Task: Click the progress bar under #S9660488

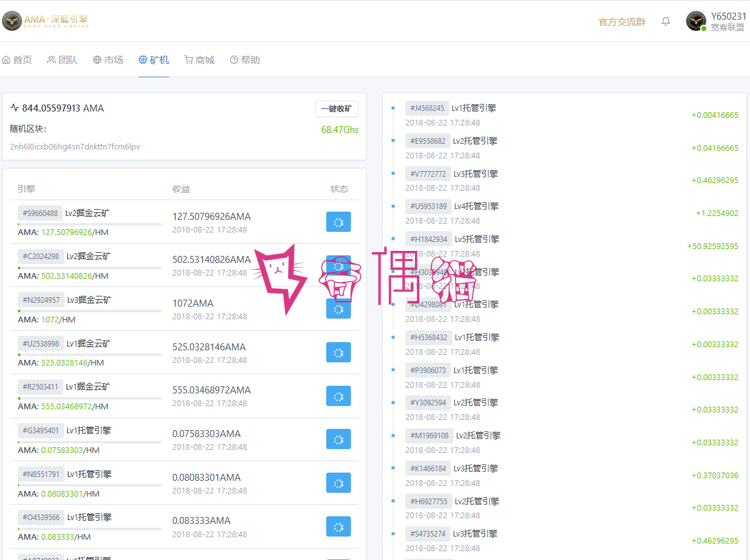Action: (90, 224)
